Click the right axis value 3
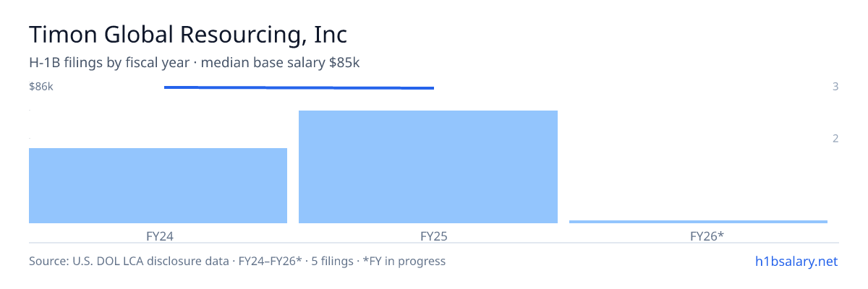 pyautogui.click(x=835, y=87)
